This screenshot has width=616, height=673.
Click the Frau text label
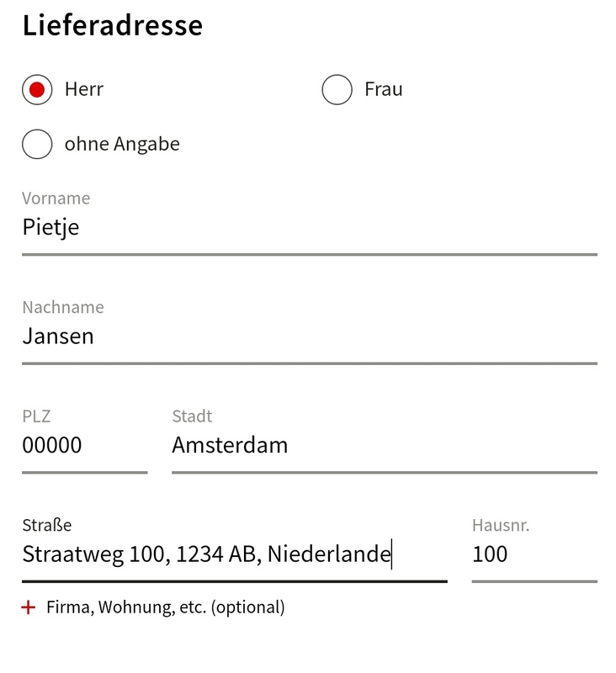coord(384,89)
